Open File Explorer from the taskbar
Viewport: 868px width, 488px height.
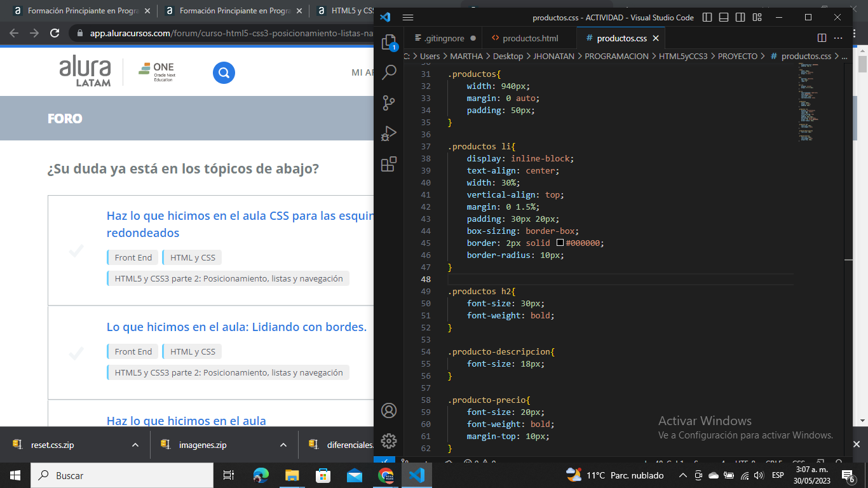pyautogui.click(x=292, y=475)
